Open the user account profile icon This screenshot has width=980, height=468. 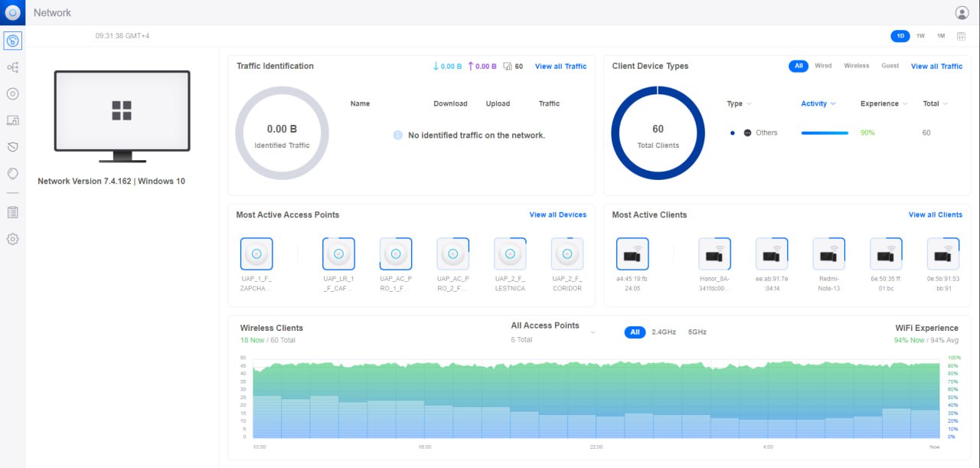point(962,12)
